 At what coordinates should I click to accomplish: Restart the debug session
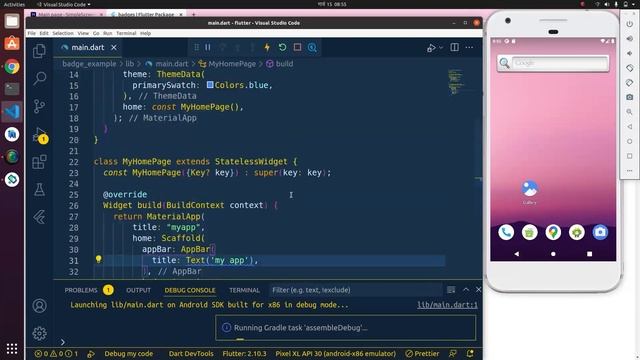coord(282,47)
